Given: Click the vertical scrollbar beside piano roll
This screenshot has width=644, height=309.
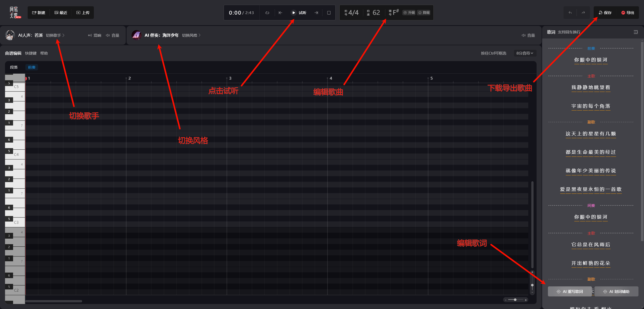Looking at the screenshot, I should click(532, 225).
